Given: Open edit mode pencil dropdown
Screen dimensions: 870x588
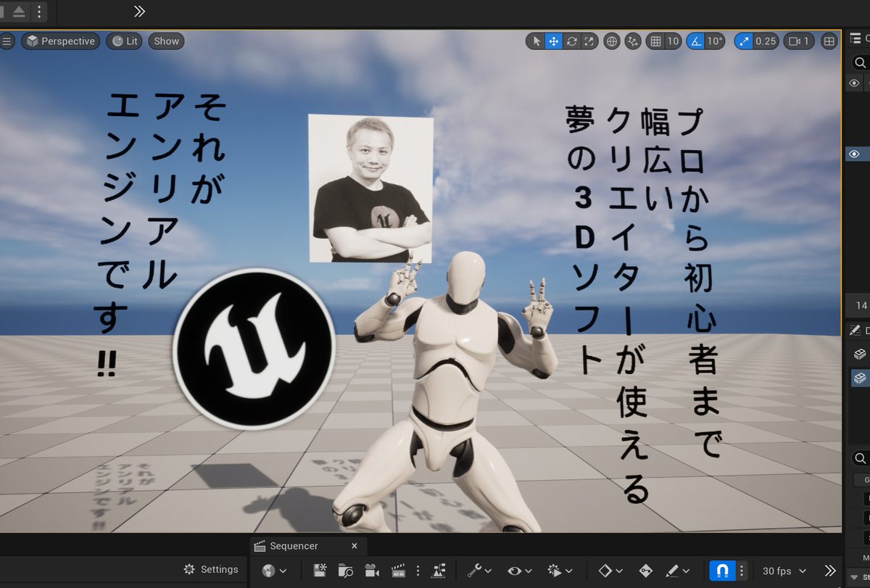Looking at the screenshot, I should pyautogui.click(x=677, y=571).
